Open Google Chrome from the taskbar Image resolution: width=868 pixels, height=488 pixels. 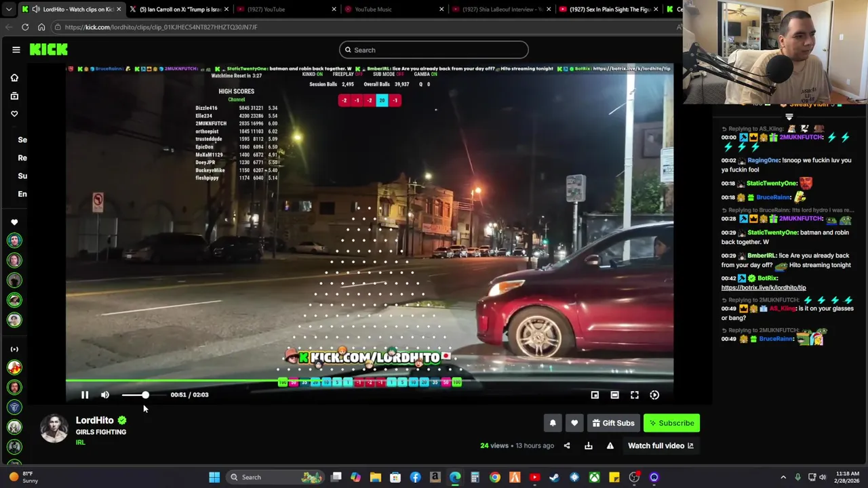tap(495, 477)
